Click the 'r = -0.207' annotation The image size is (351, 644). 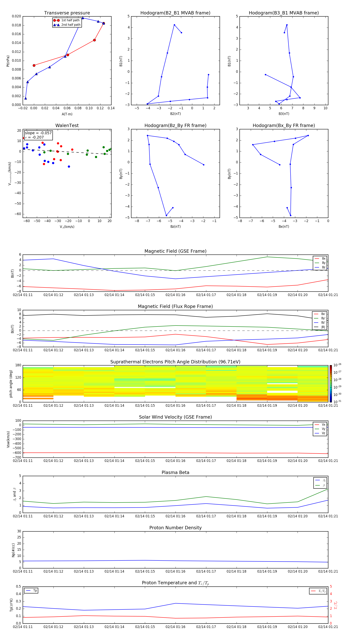(x=34, y=137)
